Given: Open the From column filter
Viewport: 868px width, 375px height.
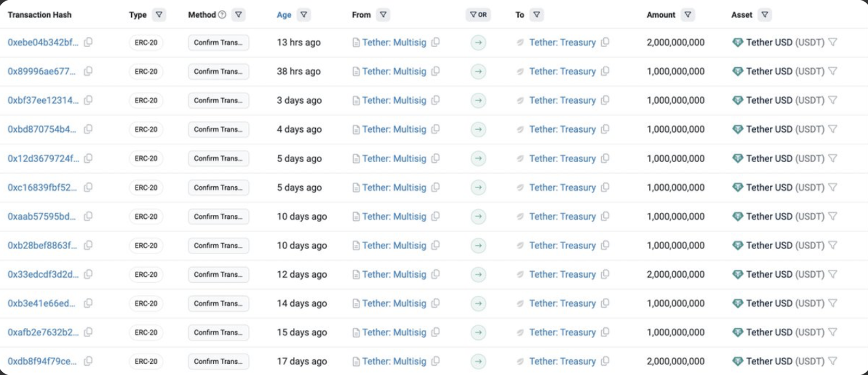Looking at the screenshot, I should [x=384, y=15].
